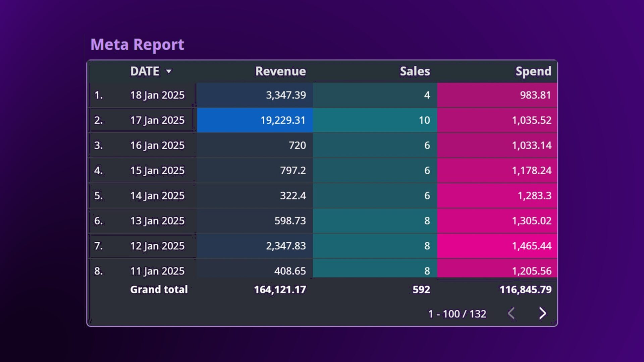Click sales value 8 for 13 Jan
This screenshot has height=362, width=644.
tap(427, 221)
